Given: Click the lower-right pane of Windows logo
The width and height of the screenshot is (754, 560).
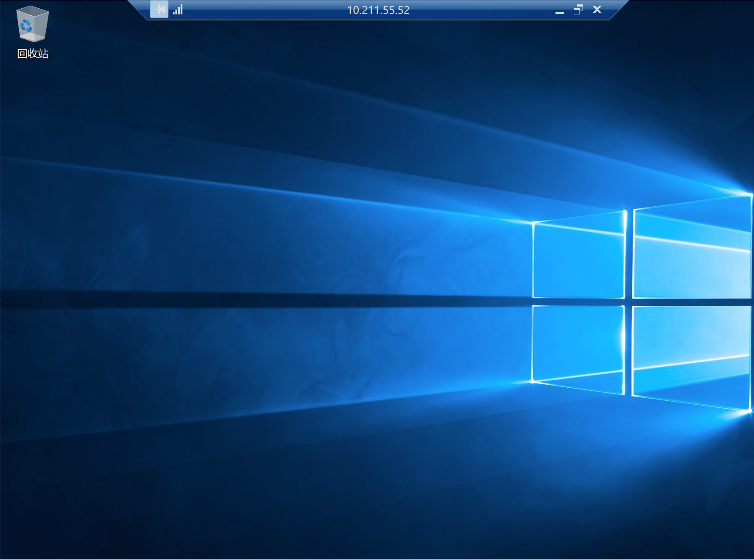Looking at the screenshot, I should click(x=692, y=353).
